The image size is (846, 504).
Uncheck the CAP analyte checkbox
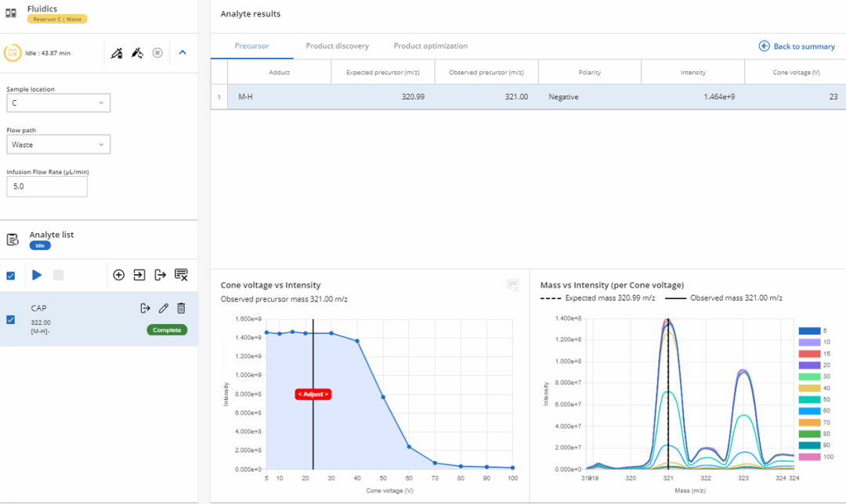point(10,319)
